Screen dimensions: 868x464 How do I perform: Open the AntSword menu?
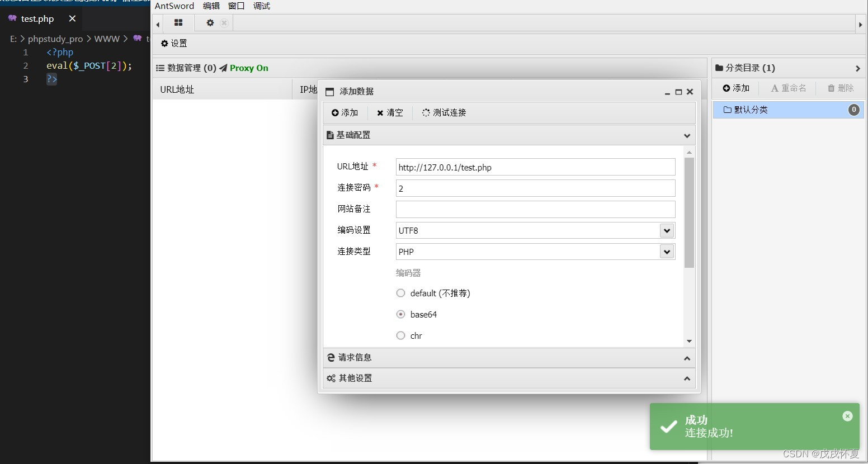click(174, 6)
